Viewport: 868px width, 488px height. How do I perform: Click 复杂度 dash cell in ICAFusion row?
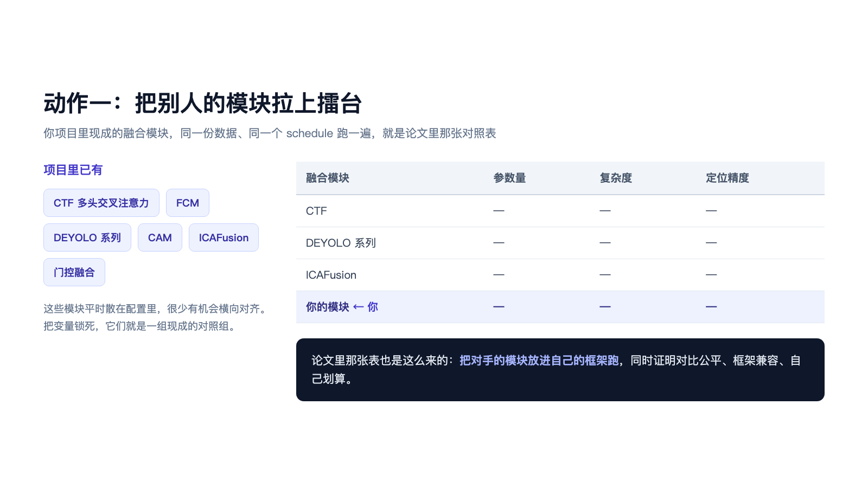(x=605, y=275)
